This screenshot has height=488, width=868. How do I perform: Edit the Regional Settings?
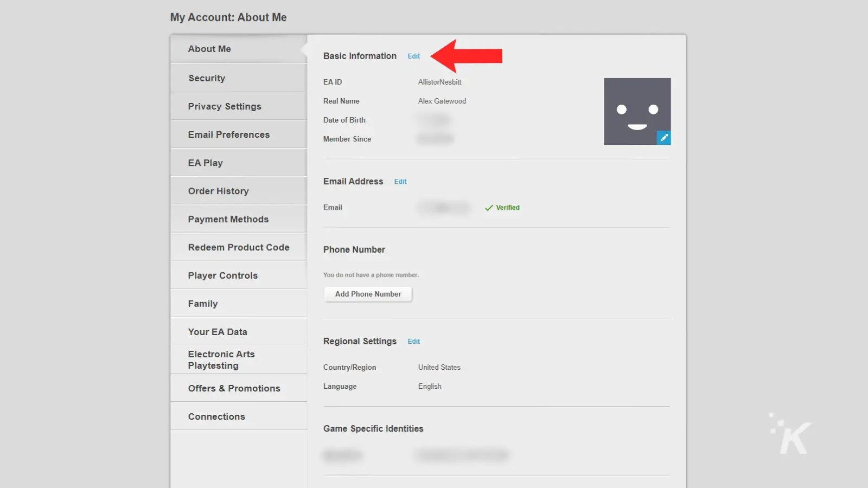[413, 341]
